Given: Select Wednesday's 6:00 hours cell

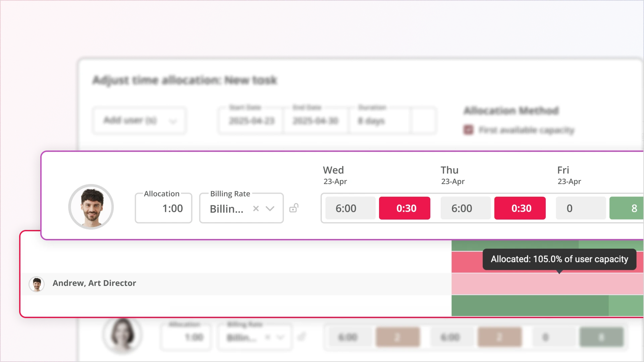Looking at the screenshot, I should click(350, 208).
